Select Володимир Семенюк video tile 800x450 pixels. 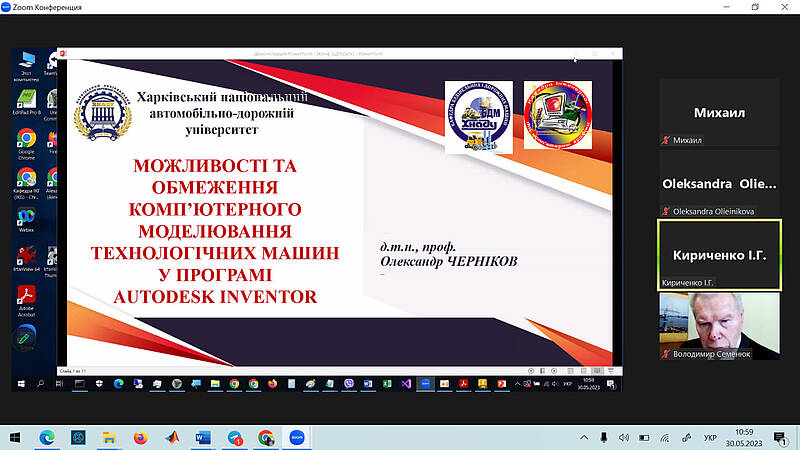(719, 326)
